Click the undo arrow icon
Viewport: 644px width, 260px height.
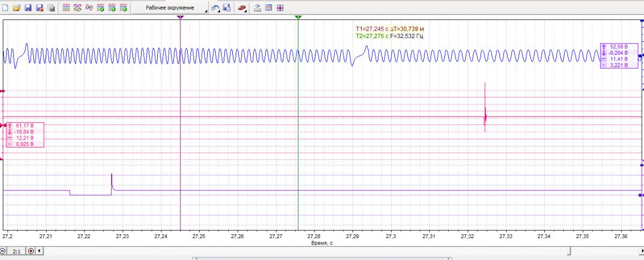215,8
